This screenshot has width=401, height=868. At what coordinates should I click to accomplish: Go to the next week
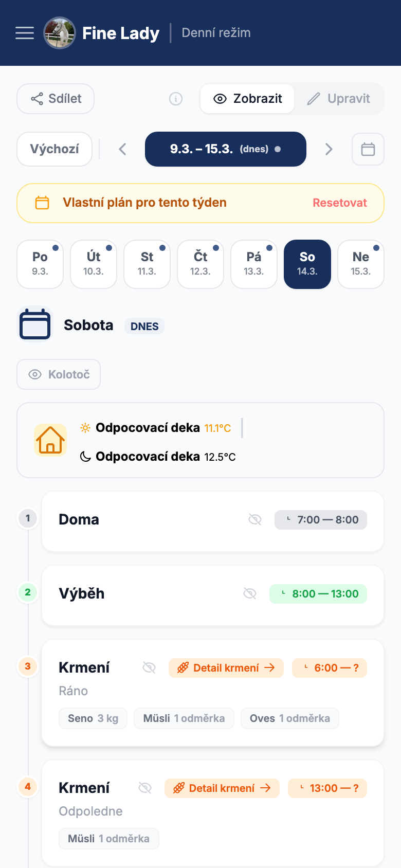tap(329, 149)
